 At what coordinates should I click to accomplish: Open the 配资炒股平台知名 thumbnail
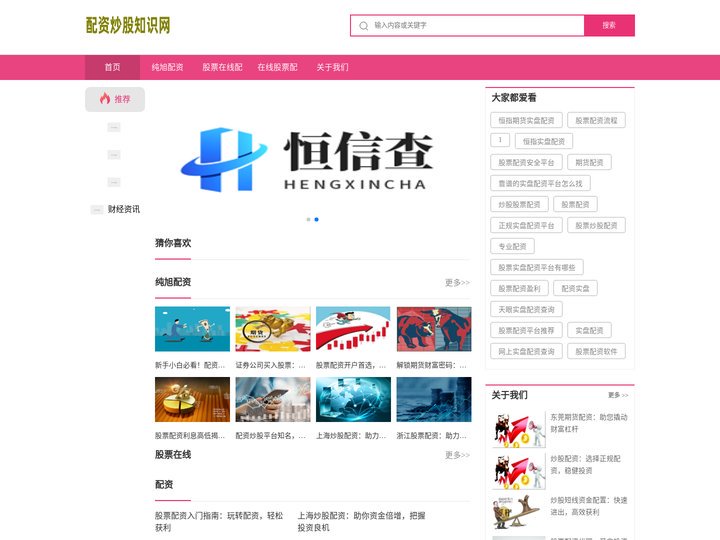pyautogui.click(x=273, y=399)
